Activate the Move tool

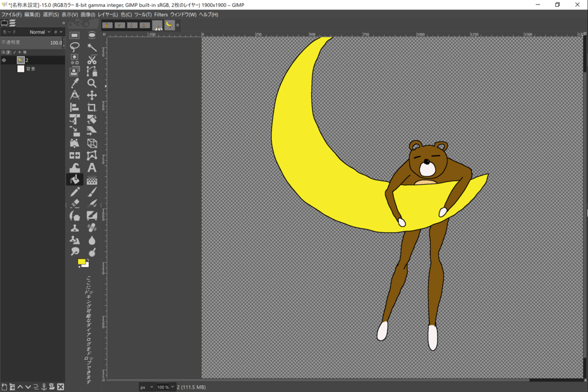92,95
